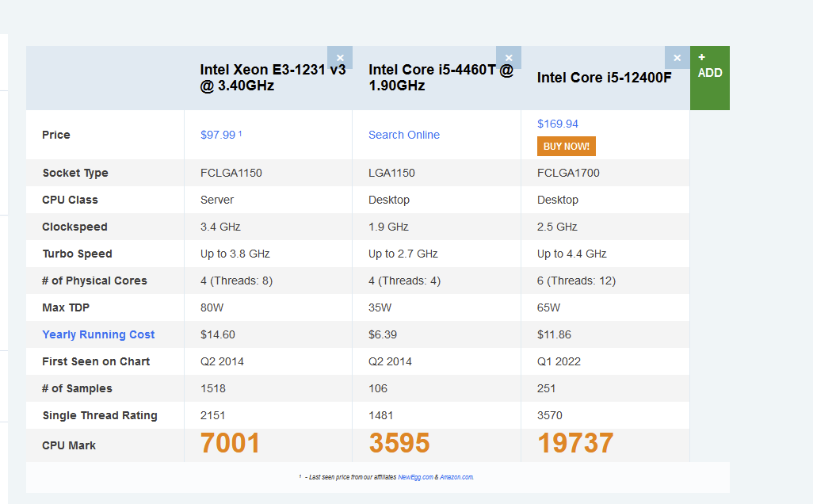Click the footnote marker beside $97.99
The height and width of the screenshot is (504, 813).
click(240, 132)
